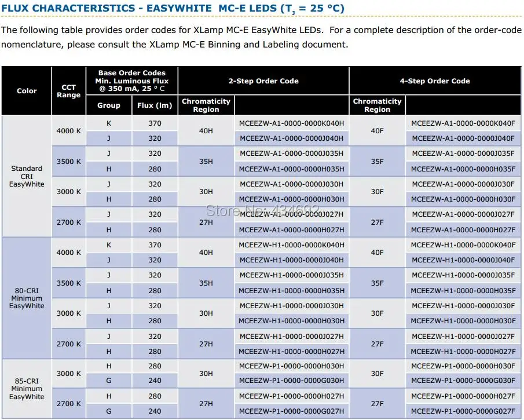524x420 pixels.
Task: Select order code MCEEZW-H1-0000-0000K040H
Action: pos(291,245)
